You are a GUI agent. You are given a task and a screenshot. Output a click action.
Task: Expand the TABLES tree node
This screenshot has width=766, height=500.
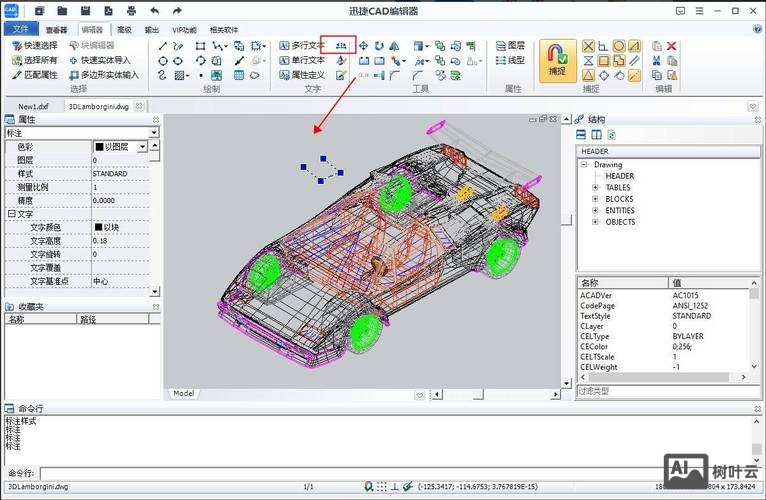pyautogui.click(x=595, y=187)
